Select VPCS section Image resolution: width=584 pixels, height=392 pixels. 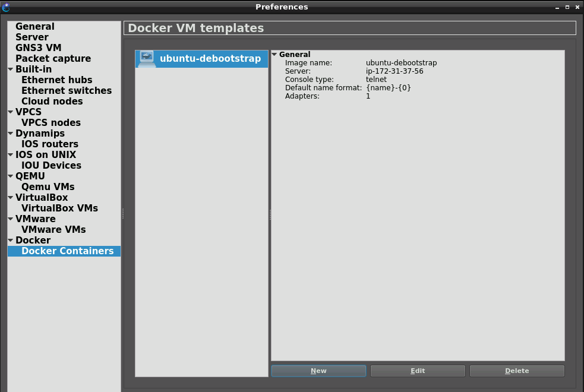pyautogui.click(x=29, y=112)
